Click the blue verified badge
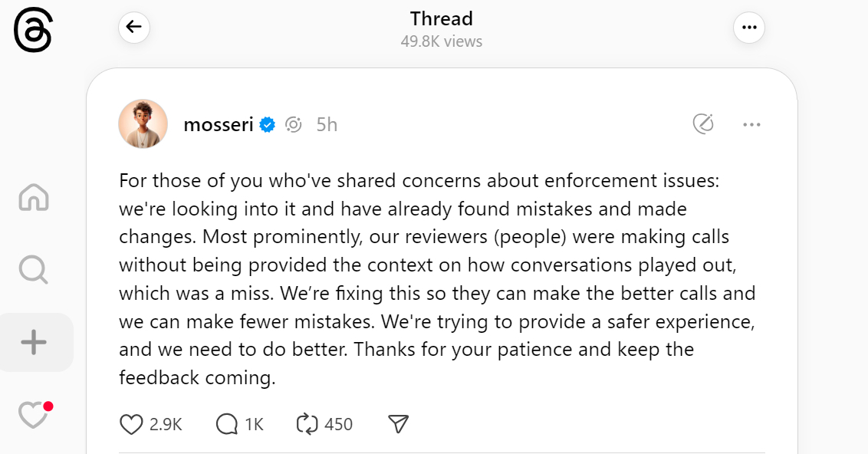 pos(267,124)
